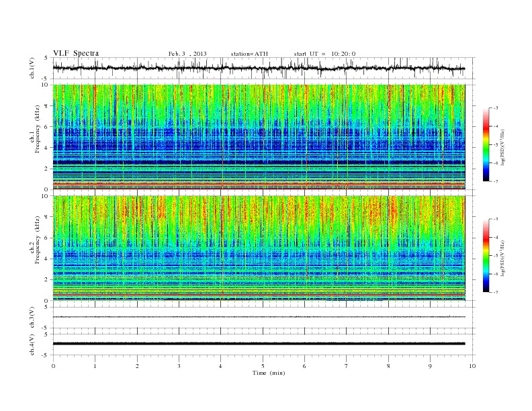The image size is (532, 411).
Task: Click the thick ch.4 voltage waveform trace
Action: (x=259, y=344)
